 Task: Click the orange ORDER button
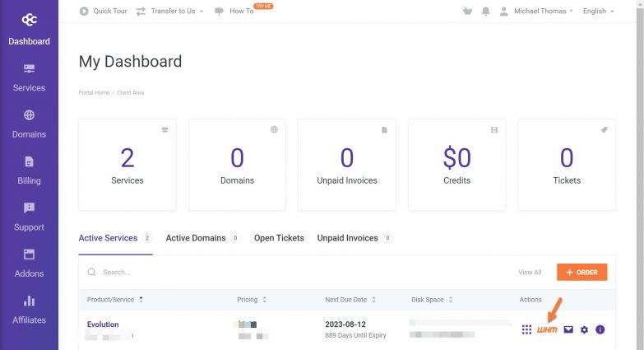coord(581,272)
